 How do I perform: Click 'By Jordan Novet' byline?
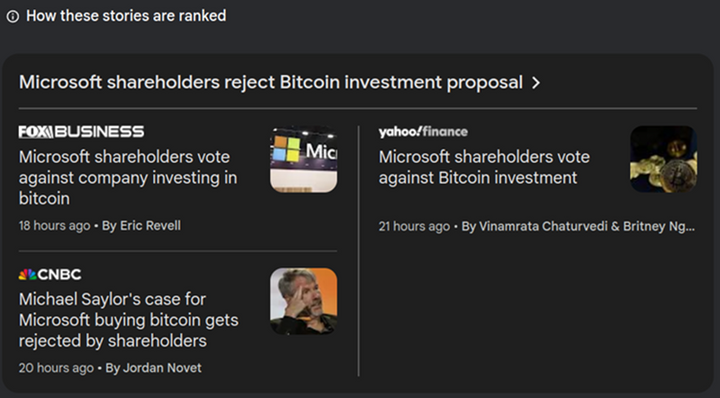(x=153, y=368)
